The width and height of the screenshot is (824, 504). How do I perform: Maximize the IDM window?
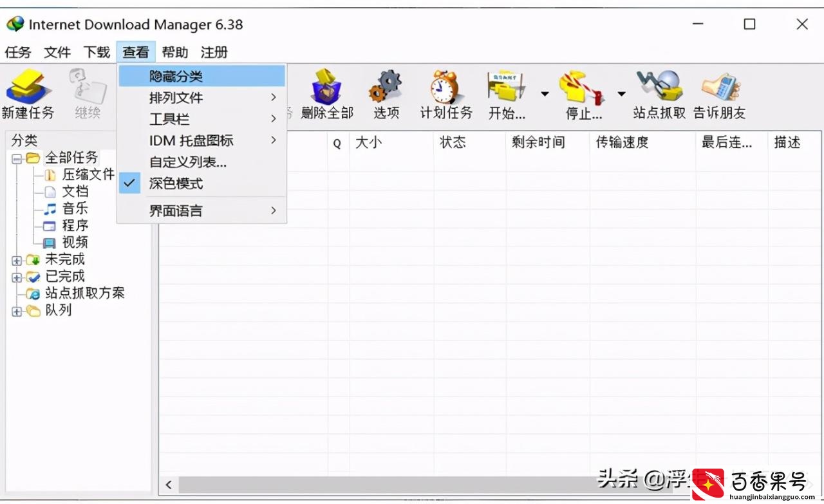pyautogui.click(x=749, y=24)
